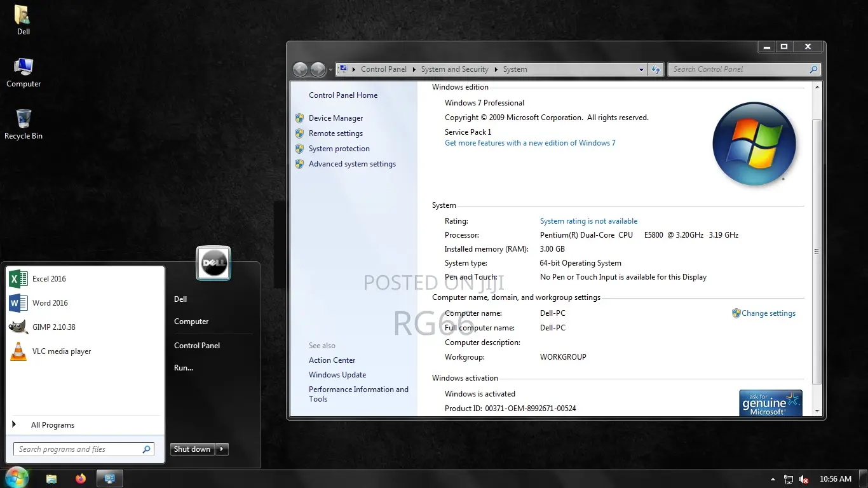The height and width of the screenshot is (488, 868).
Task: Open Run... from Start menu
Action: click(184, 368)
